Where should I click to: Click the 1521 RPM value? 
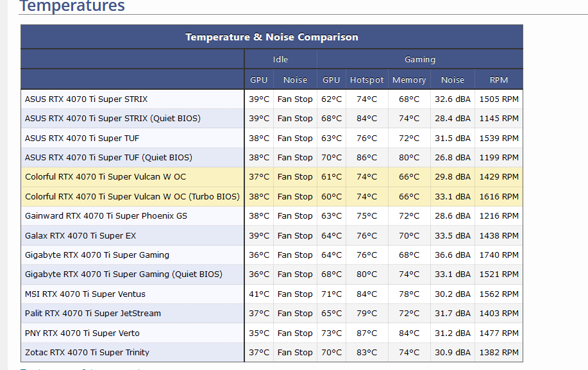point(499,274)
